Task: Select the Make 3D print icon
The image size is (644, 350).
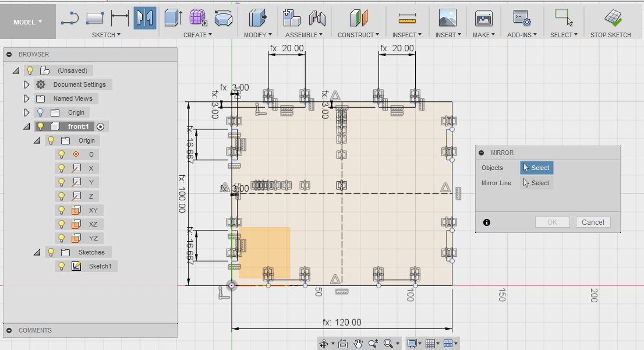Action: (x=484, y=19)
